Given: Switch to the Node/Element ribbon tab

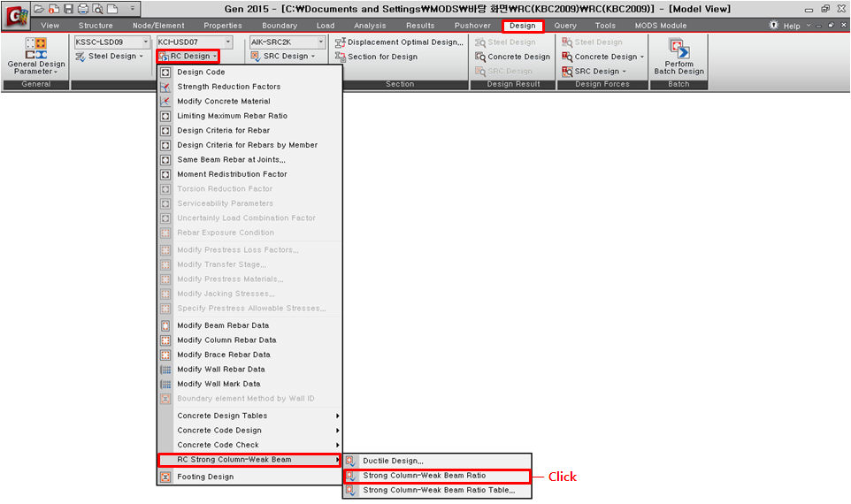Looking at the screenshot, I should click(x=158, y=26).
